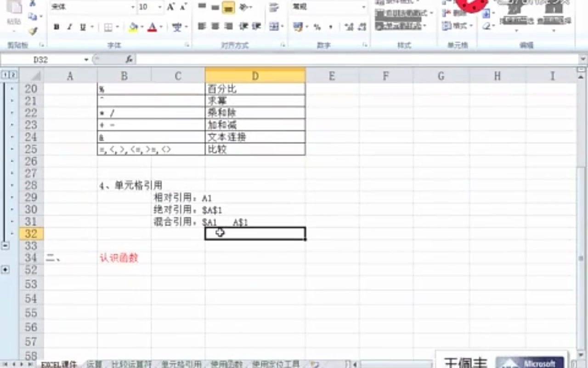
Task: Apply underline to the cell text
Action: click(83, 26)
